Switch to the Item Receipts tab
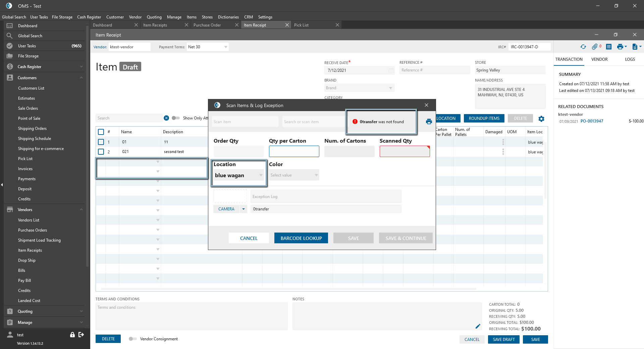This screenshot has height=349, width=644. pyautogui.click(x=166, y=25)
